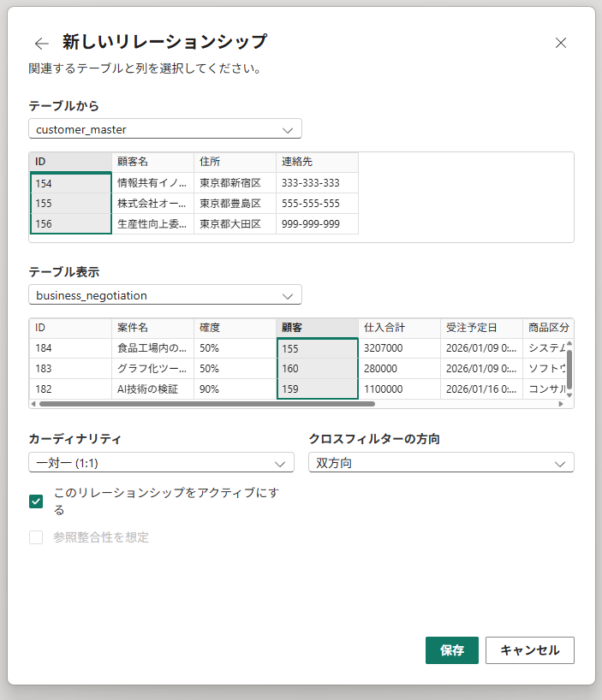Select the 連絡先 column header
Screen dimensions: 602x700
coord(317,162)
